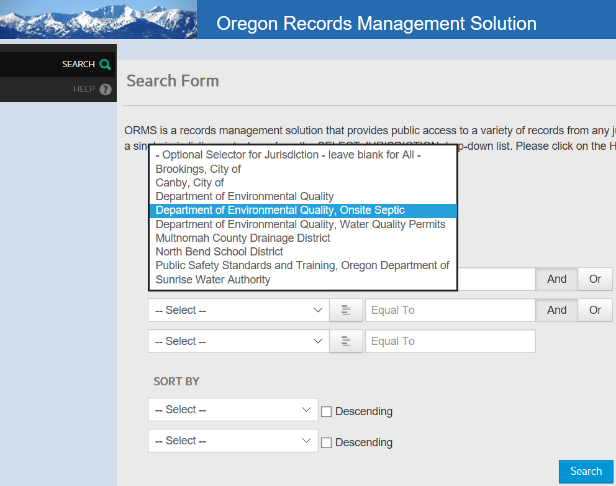Select North Bend School District option
The image size is (616, 486).
[303, 252]
